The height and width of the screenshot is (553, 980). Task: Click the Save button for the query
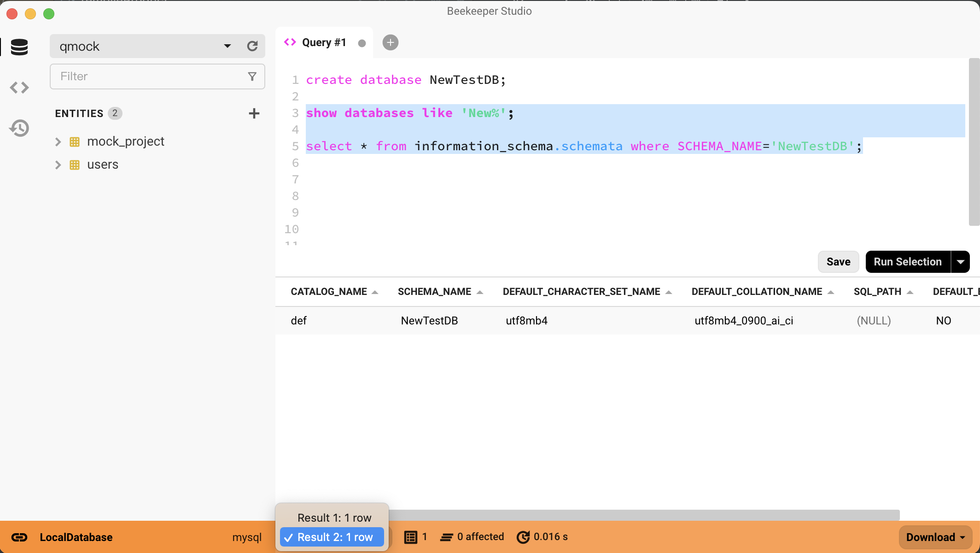[x=837, y=261]
